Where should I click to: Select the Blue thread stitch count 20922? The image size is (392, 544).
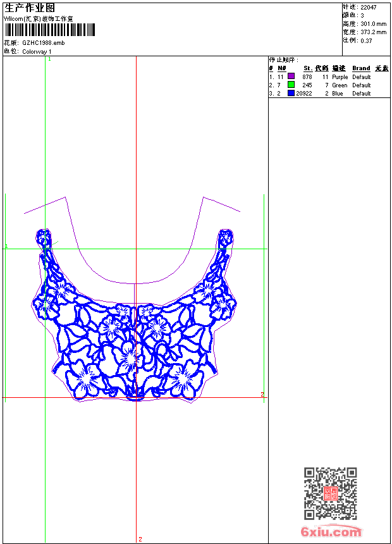point(304,93)
